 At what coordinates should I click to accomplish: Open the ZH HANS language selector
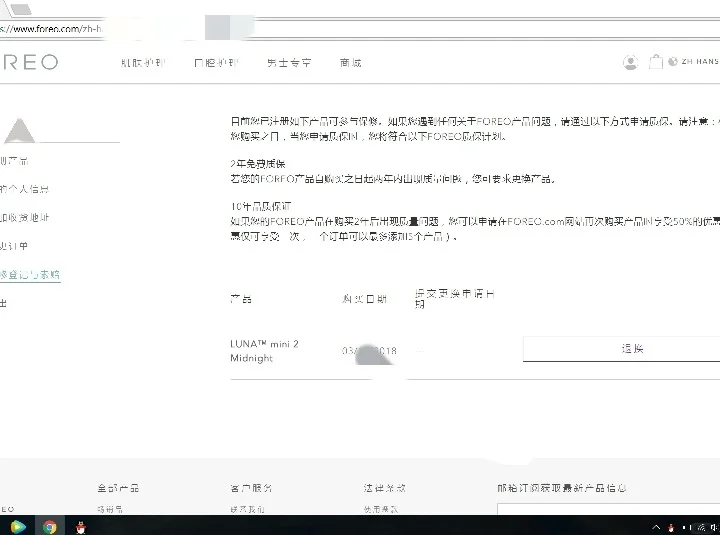pyautogui.click(x=700, y=62)
